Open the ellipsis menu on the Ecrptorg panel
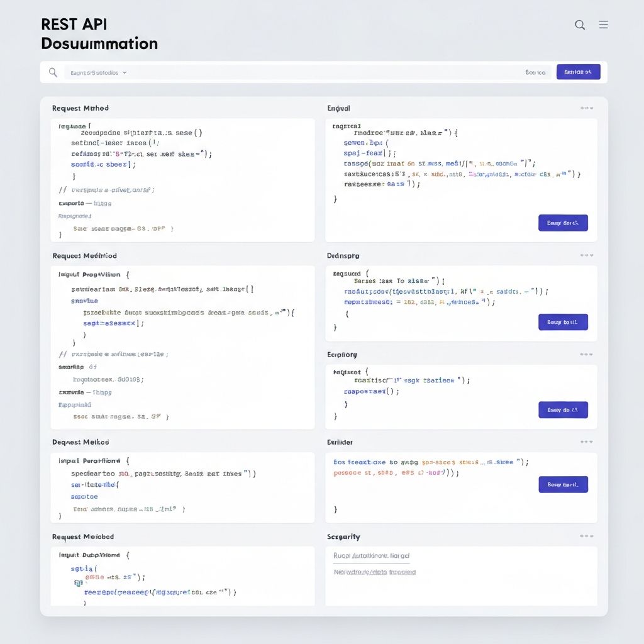 [x=584, y=354]
